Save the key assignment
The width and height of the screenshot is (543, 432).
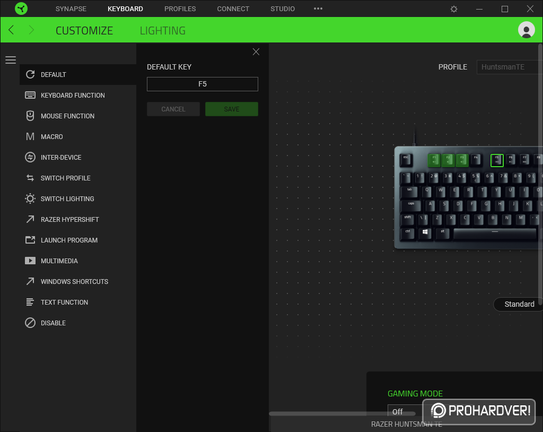point(231,109)
